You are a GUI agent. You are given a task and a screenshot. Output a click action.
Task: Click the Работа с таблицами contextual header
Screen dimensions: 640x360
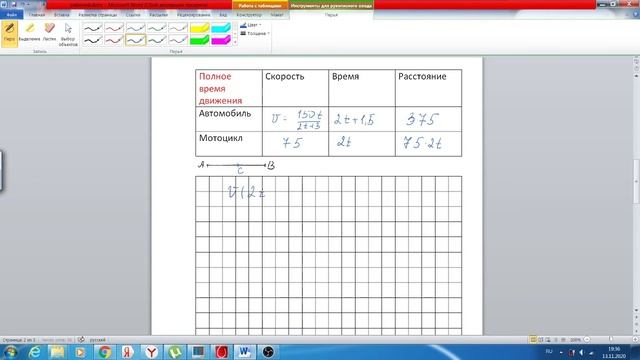260,6
